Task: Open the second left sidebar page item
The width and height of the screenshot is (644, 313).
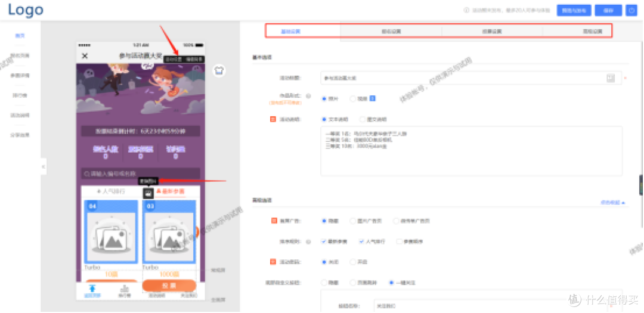Action: 20,55
